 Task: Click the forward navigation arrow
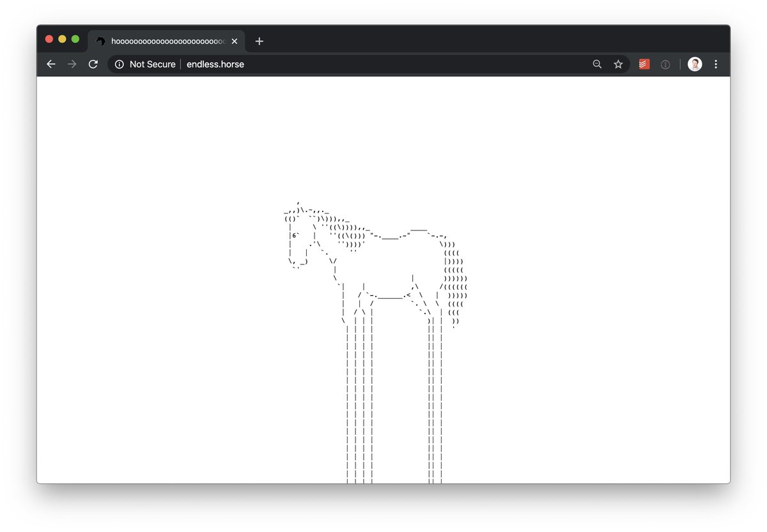pyautogui.click(x=72, y=64)
